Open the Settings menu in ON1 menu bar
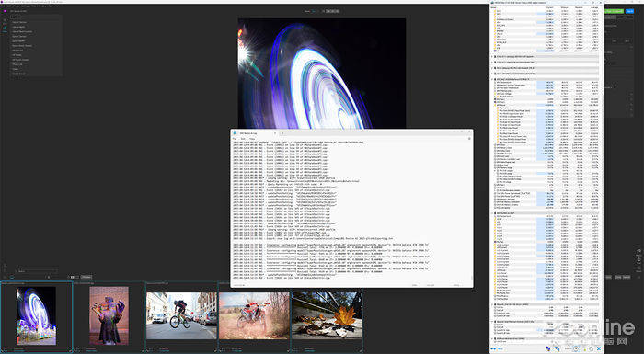Image resolution: width=644 pixels, height=354 pixels. click(25, 6)
